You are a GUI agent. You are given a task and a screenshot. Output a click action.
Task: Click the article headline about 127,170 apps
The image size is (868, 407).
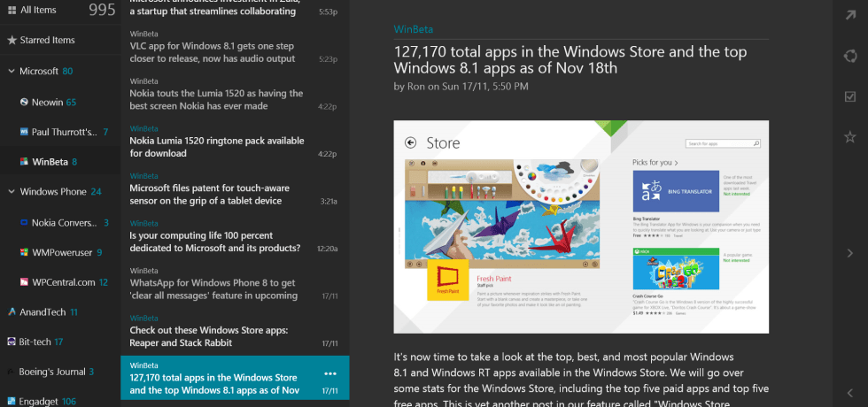pos(570,59)
